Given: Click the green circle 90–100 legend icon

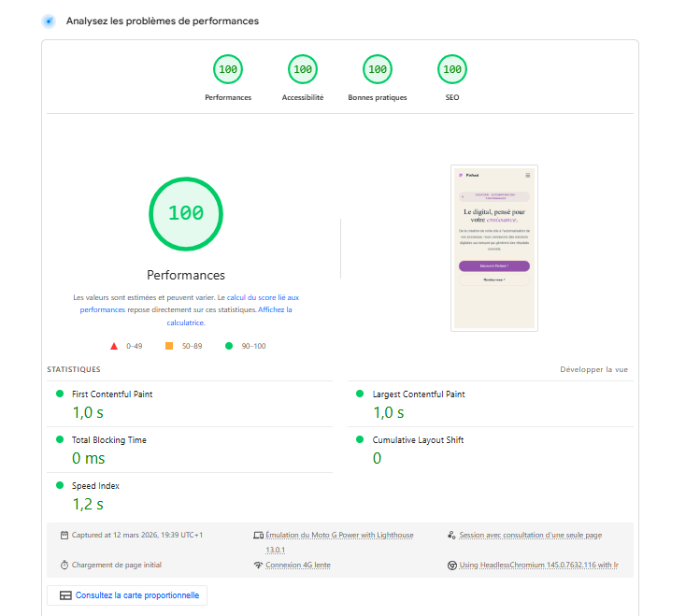Looking at the screenshot, I should click(229, 346).
